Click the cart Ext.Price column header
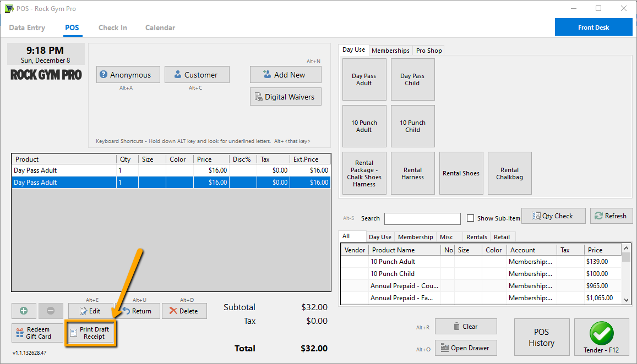Screen dimensions: 637x364 coord(310,159)
